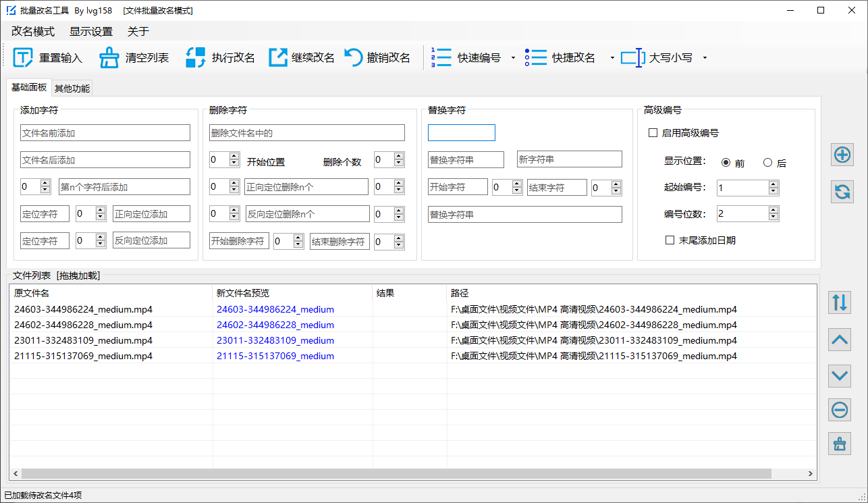Move selected file down with chevron icon
868x503 pixels.
coord(840,375)
